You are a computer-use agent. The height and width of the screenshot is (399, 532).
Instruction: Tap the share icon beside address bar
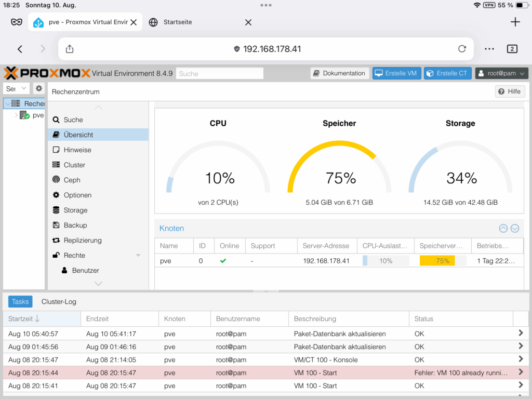coord(70,49)
